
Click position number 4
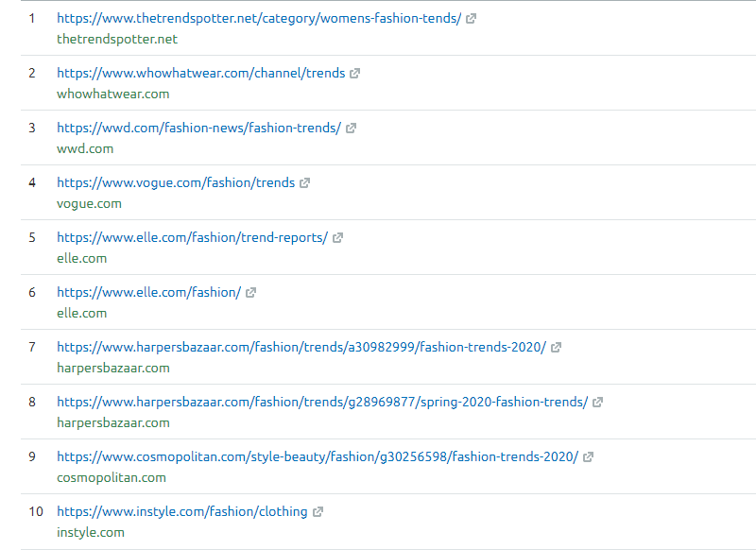[x=32, y=183]
